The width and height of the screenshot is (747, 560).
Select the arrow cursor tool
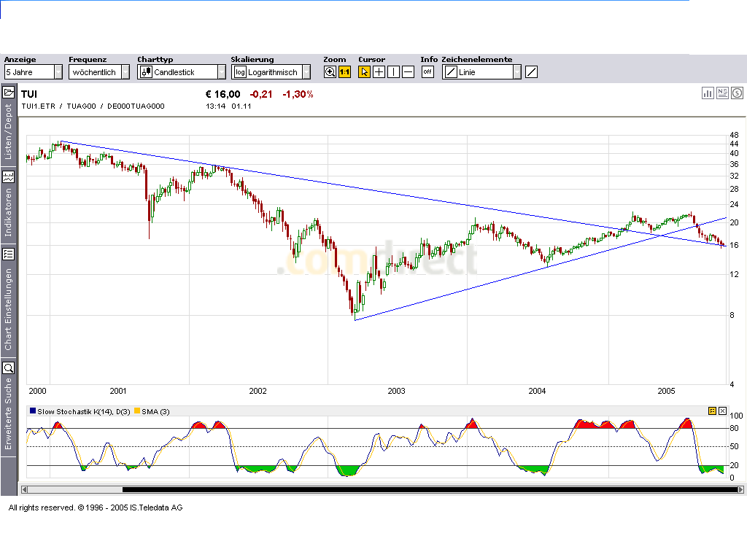click(x=364, y=71)
